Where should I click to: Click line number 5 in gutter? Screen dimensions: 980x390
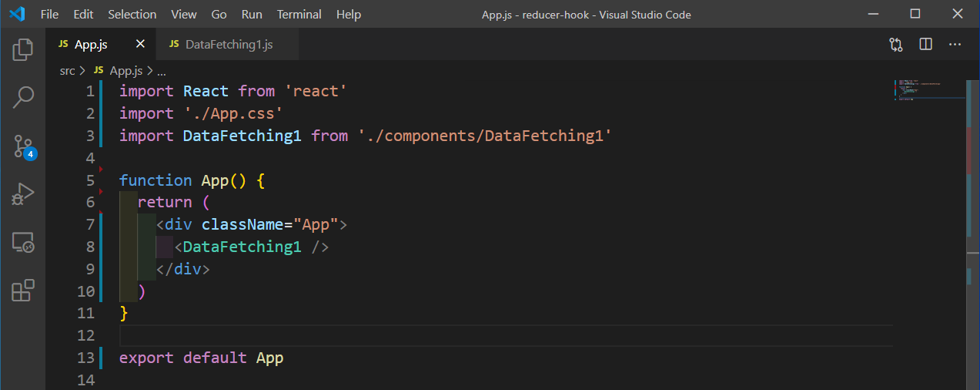click(90, 180)
